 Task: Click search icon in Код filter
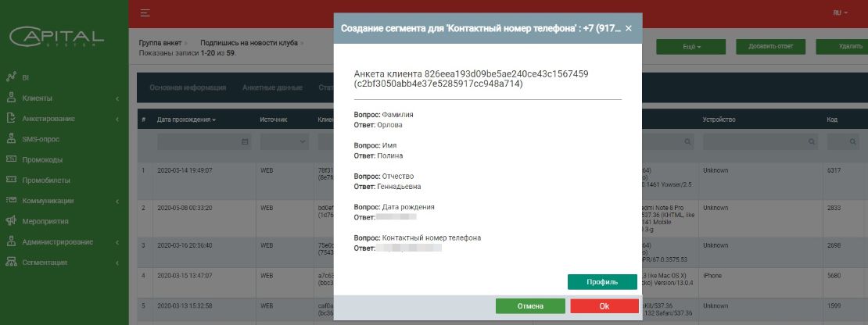coord(853,142)
